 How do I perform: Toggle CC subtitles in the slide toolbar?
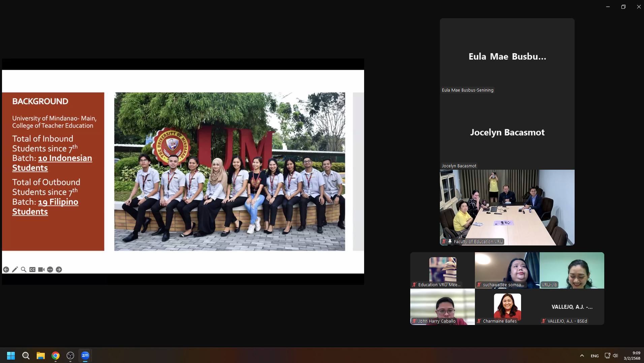point(32,269)
